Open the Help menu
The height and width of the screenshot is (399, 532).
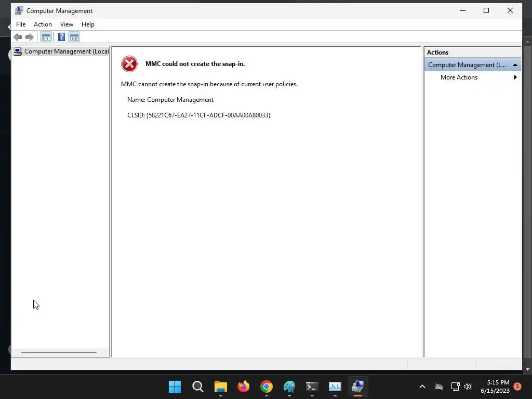click(x=88, y=24)
